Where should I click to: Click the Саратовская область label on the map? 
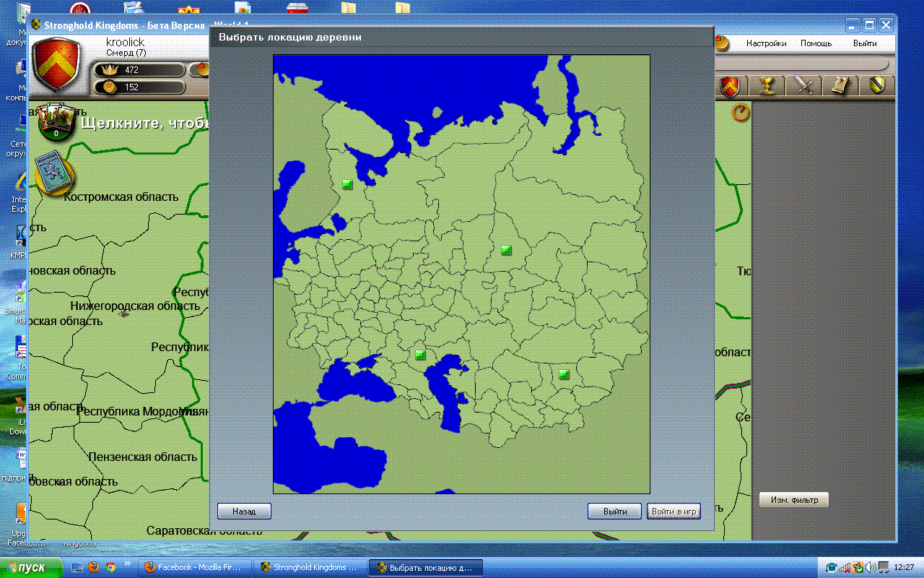coord(204,530)
